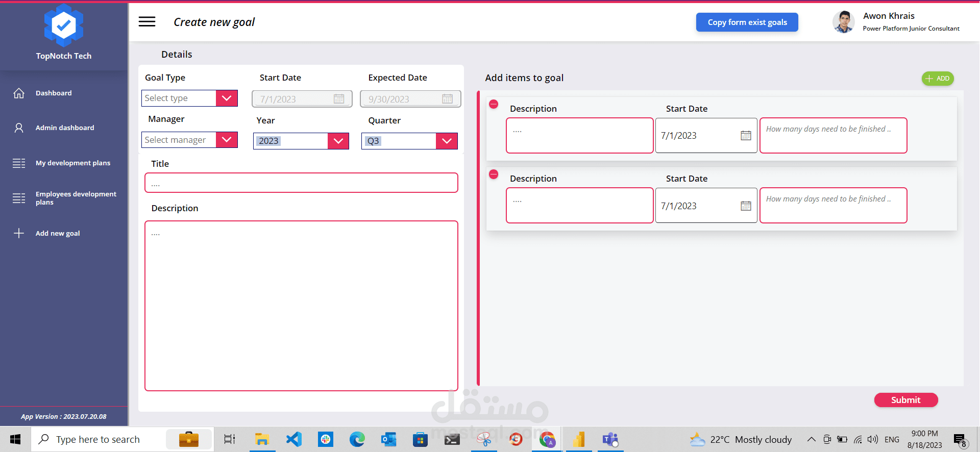980x452 pixels.
Task: Open Outlook from taskbar
Action: [x=389, y=439]
